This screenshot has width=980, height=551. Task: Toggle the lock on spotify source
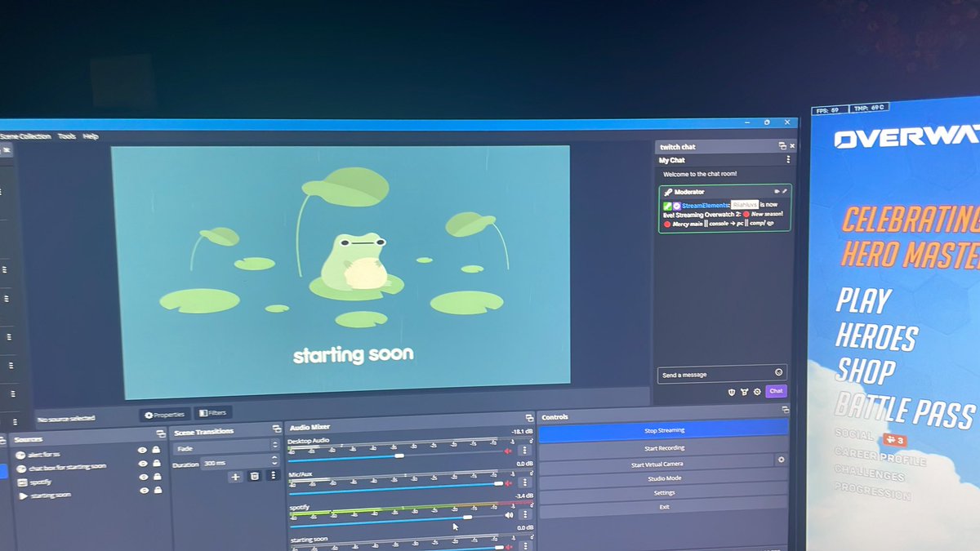(157, 477)
